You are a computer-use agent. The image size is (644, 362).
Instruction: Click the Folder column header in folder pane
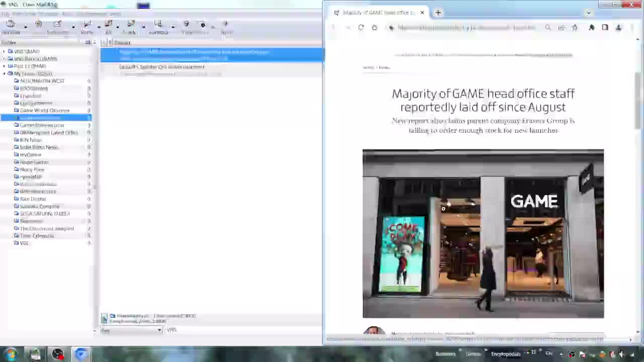[9, 43]
